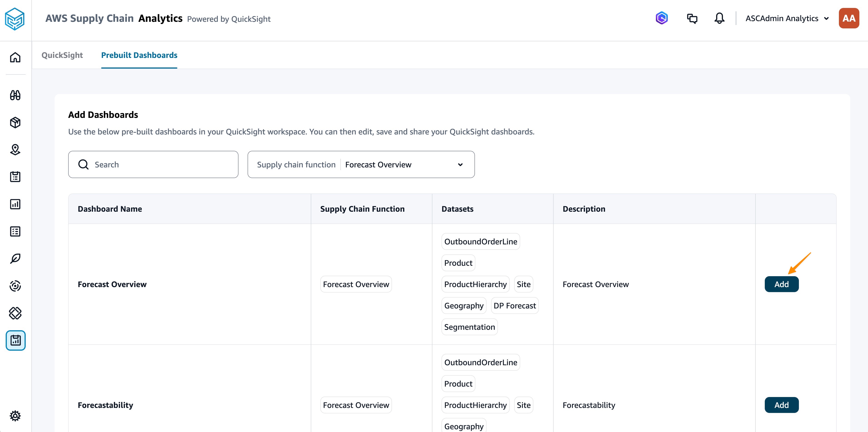Click Site tag in Forecast Overview row

click(524, 284)
